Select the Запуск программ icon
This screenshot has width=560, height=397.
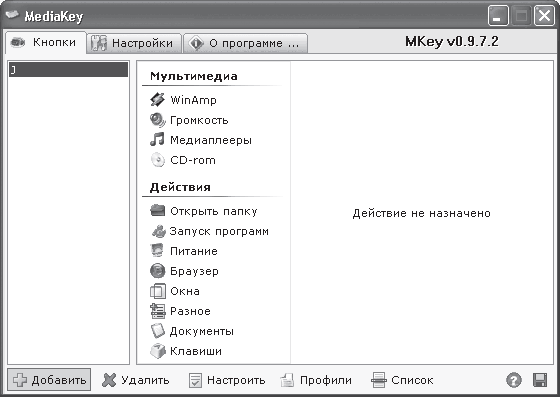coord(158,231)
